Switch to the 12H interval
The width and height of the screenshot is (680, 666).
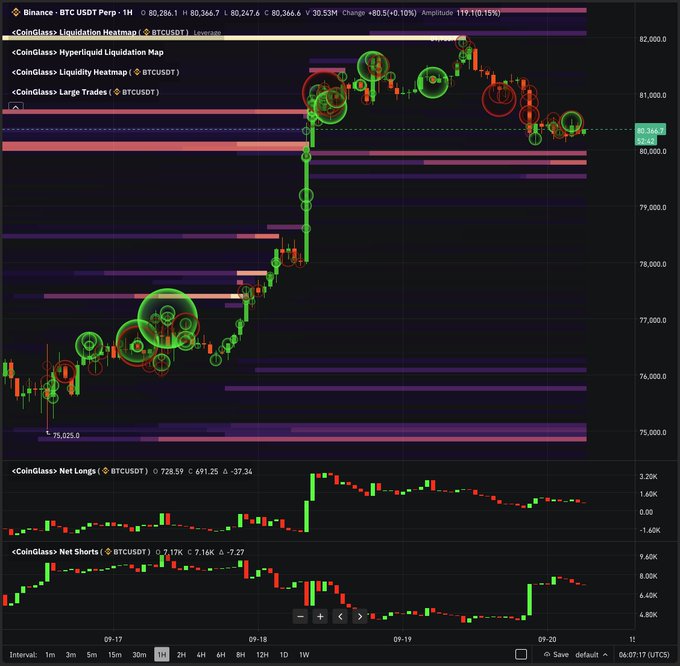(262, 654)
